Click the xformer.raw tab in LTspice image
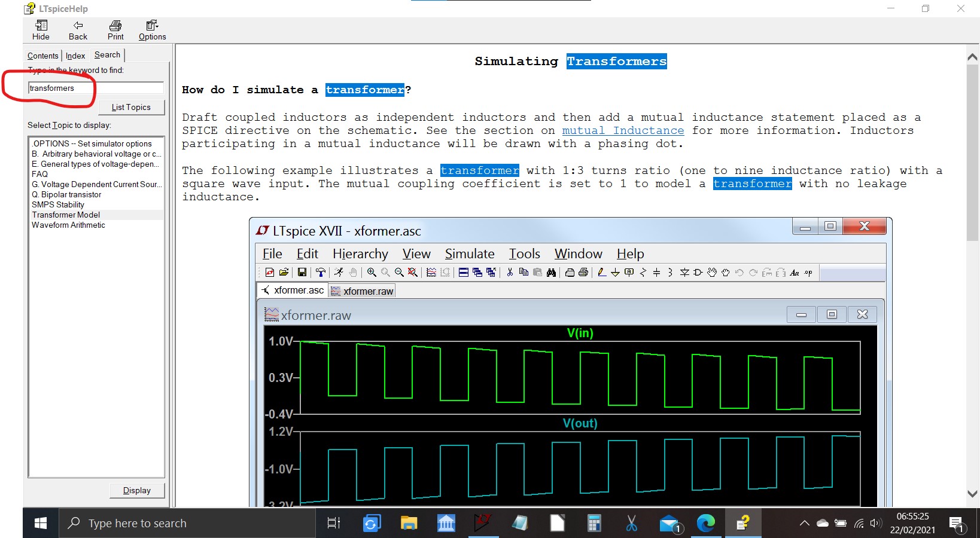This screenshot has width=980, height=538. coord(362,291)
